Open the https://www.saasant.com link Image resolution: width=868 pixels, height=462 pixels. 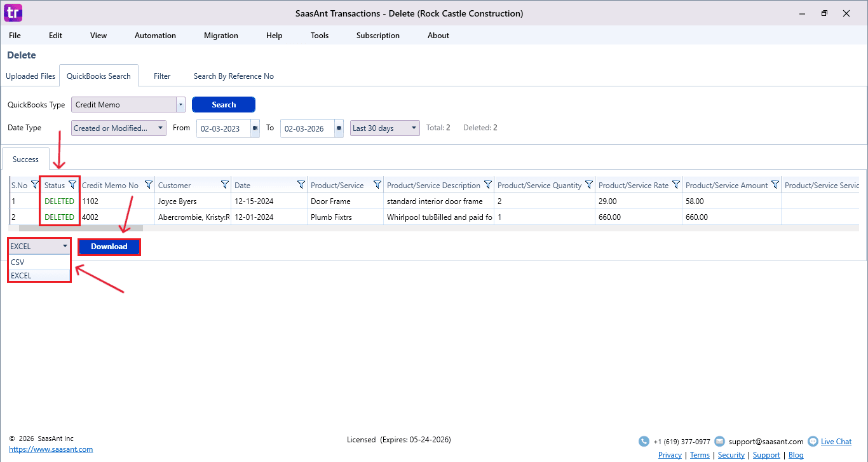pyautogui.click(x=51, y=449)
